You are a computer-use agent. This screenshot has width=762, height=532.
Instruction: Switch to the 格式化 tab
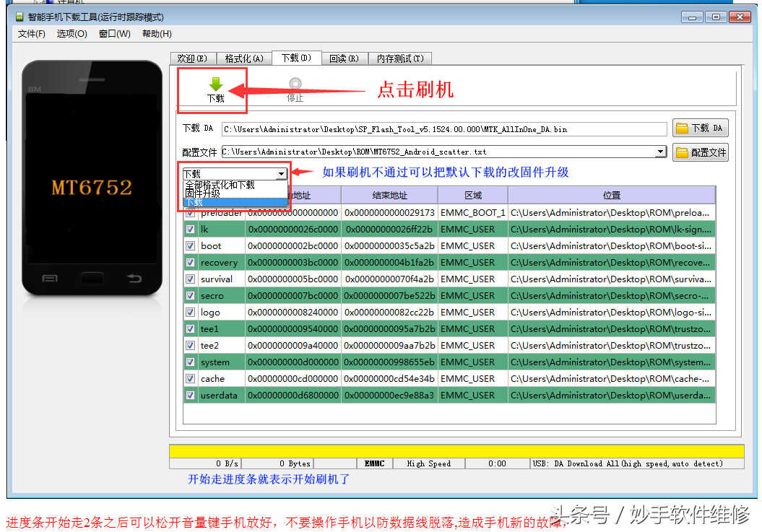coord(243,58)
